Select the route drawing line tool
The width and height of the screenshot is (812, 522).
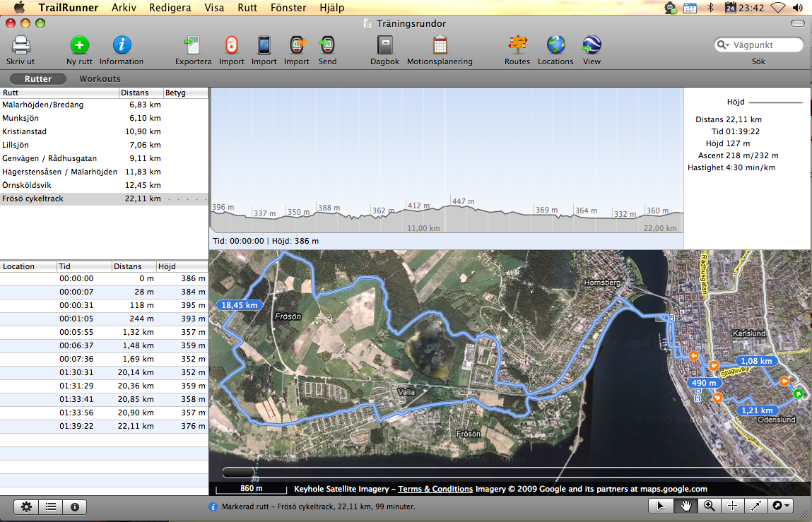[x=756, y=506]
